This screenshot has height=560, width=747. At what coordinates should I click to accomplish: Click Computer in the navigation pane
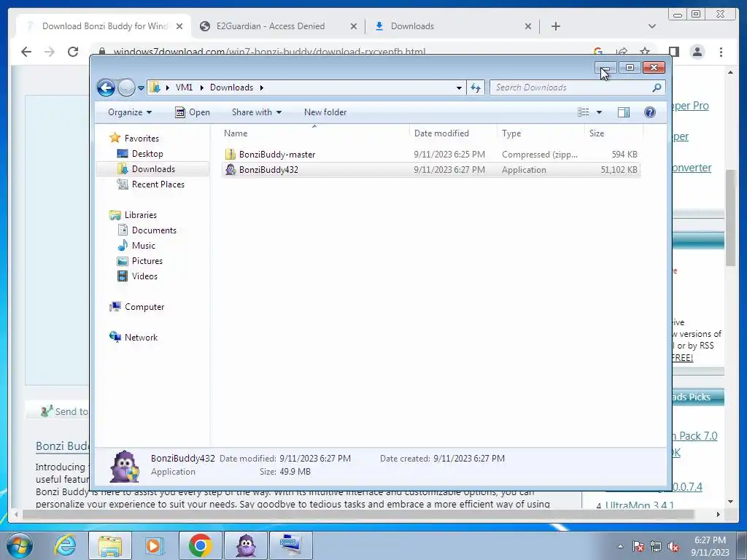click(x=144, y=307)
